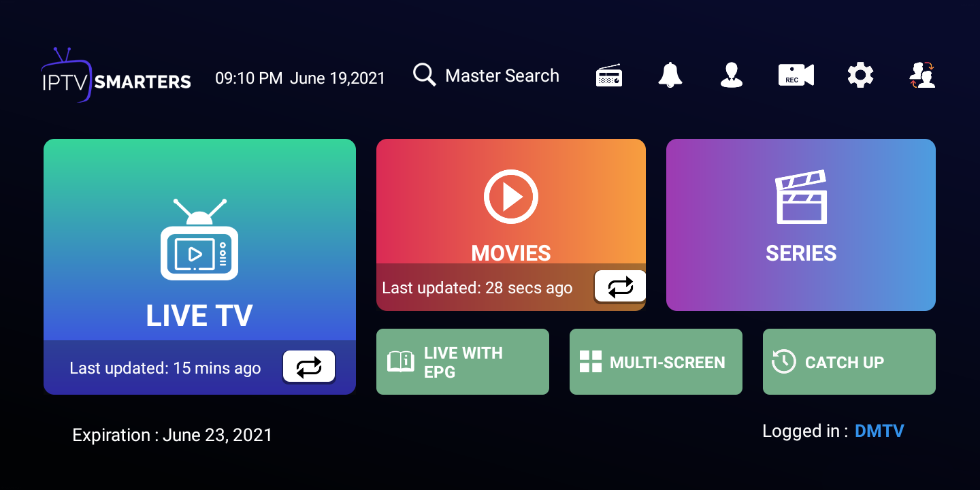Open the user account profile icon
This screenshot has width=980, height=490.
pyautogui.click(x=731, y=75)
